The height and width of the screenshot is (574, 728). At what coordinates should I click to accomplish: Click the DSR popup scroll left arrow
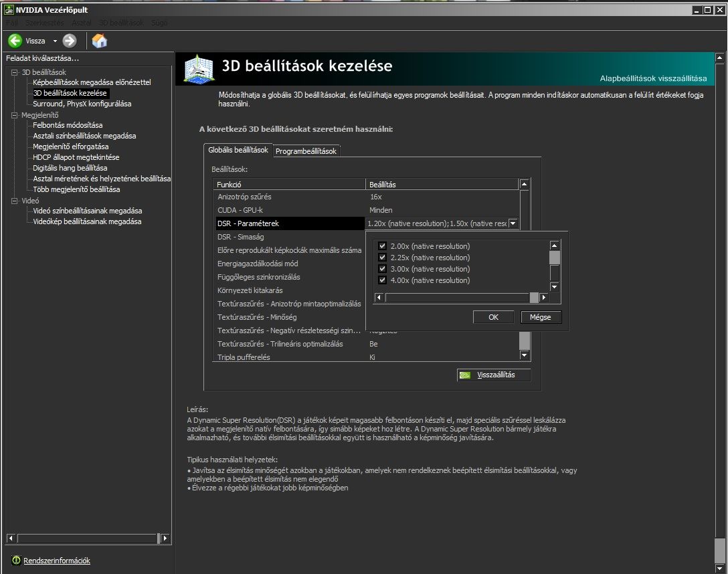[x=379, y=298]
